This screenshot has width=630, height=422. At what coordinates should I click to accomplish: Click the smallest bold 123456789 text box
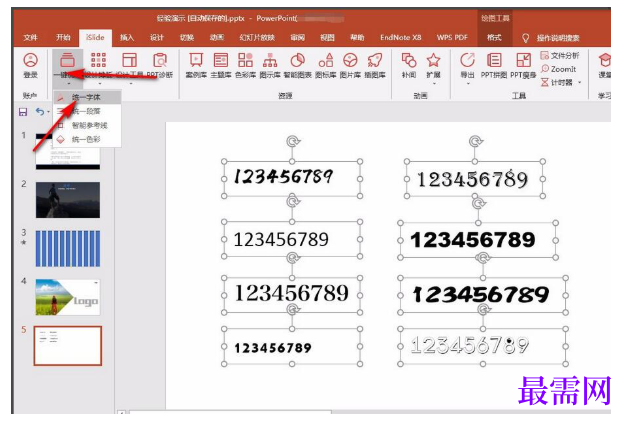(x=292, y=346)
